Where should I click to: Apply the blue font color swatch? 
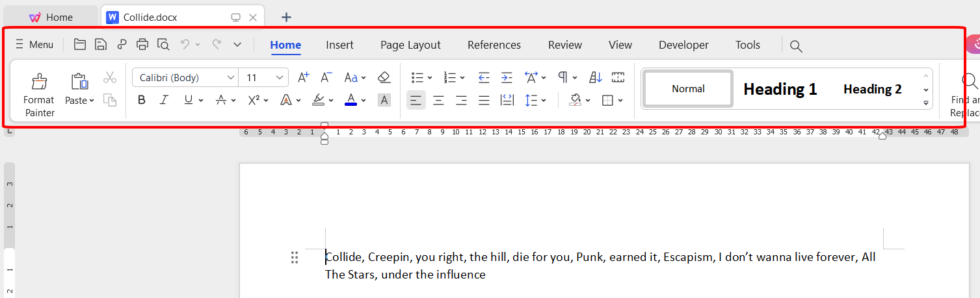(x=351, y=100)
